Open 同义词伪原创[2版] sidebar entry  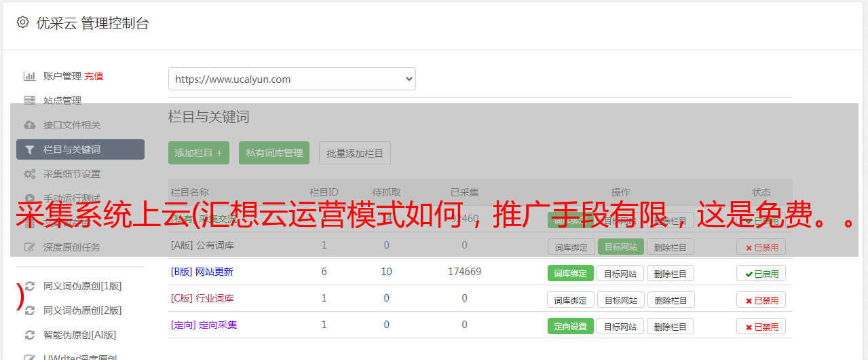coord(82,310)
